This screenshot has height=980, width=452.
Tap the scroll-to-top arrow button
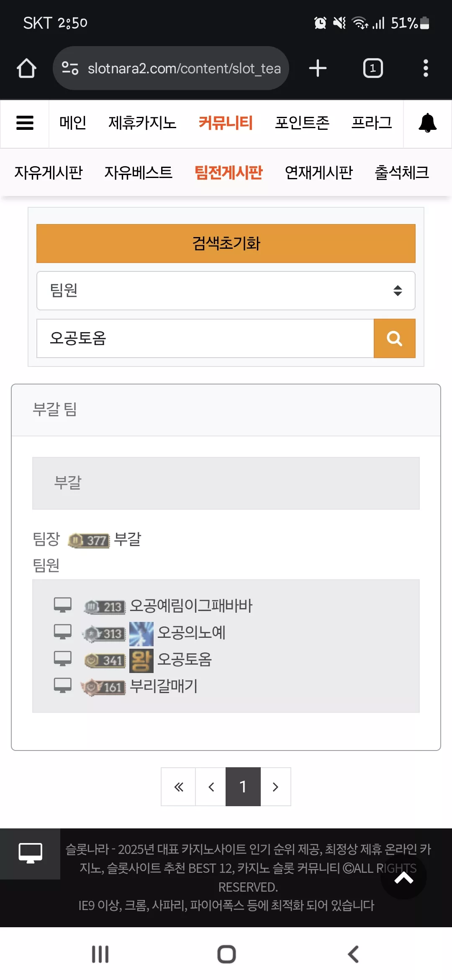pos(403,876)
